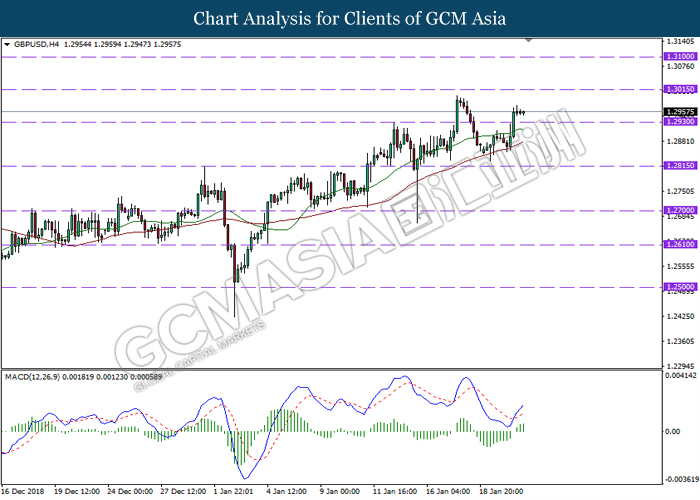Select the 1.28150 price level label
The width and height of the screenshot is (700, 500).
point(680,165)
